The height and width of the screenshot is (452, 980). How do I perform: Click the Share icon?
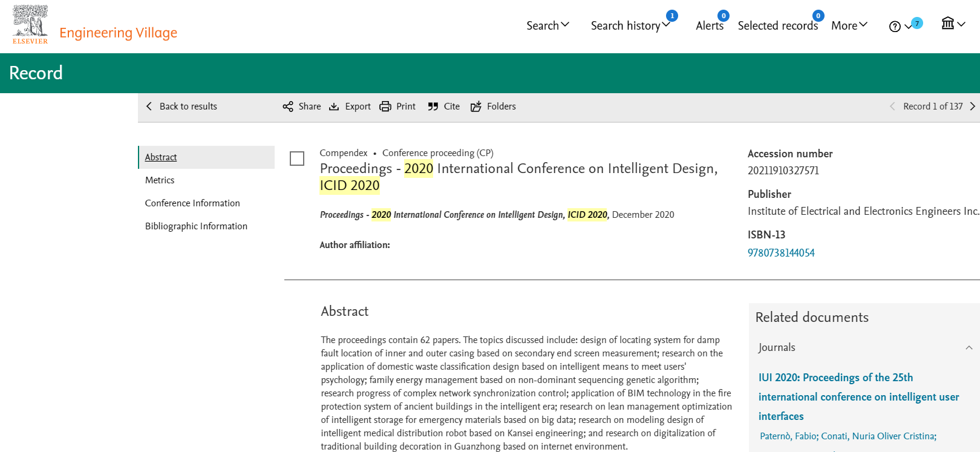[x=288, y=106]
